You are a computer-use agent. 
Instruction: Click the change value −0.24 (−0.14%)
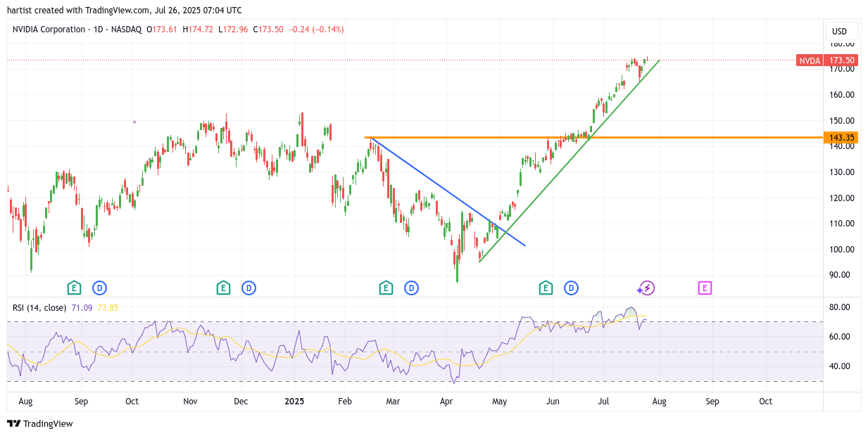317,30
